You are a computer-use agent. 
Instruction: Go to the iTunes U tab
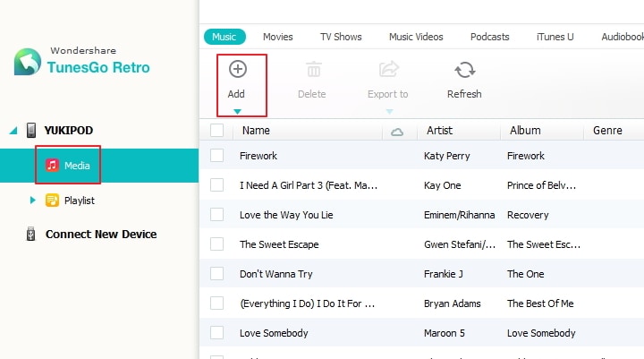pos(555,37)
